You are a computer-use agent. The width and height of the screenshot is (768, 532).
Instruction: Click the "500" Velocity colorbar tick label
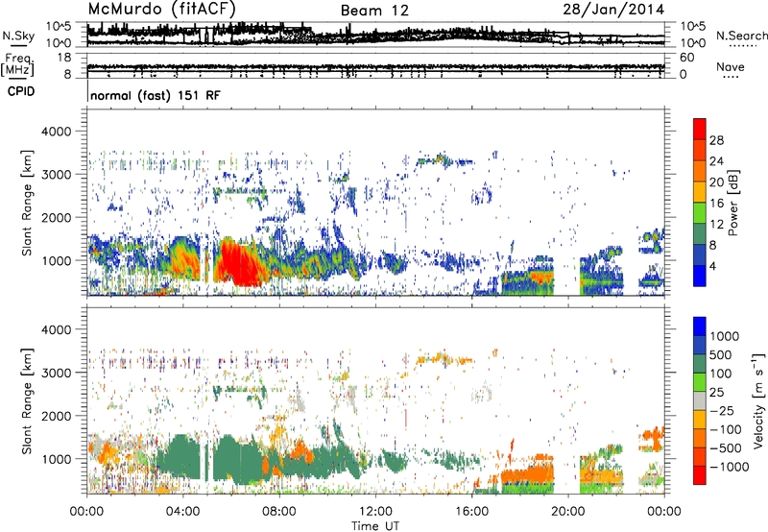pos(722,354)
